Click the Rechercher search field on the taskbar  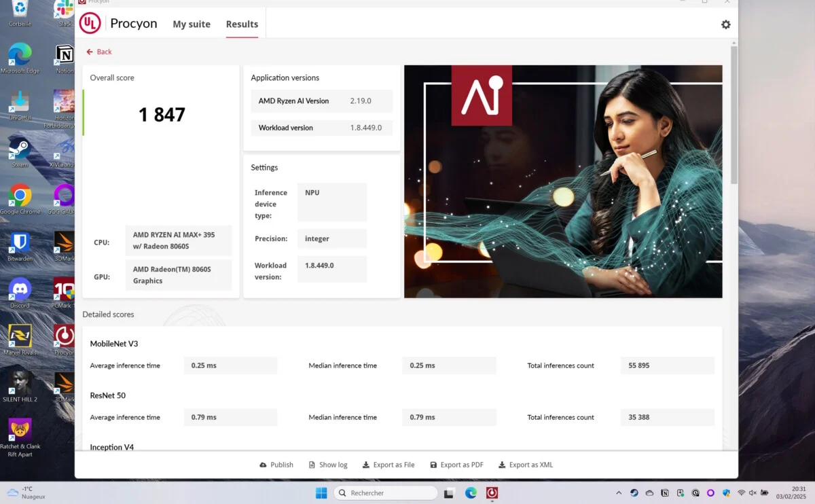click(386, 492)
